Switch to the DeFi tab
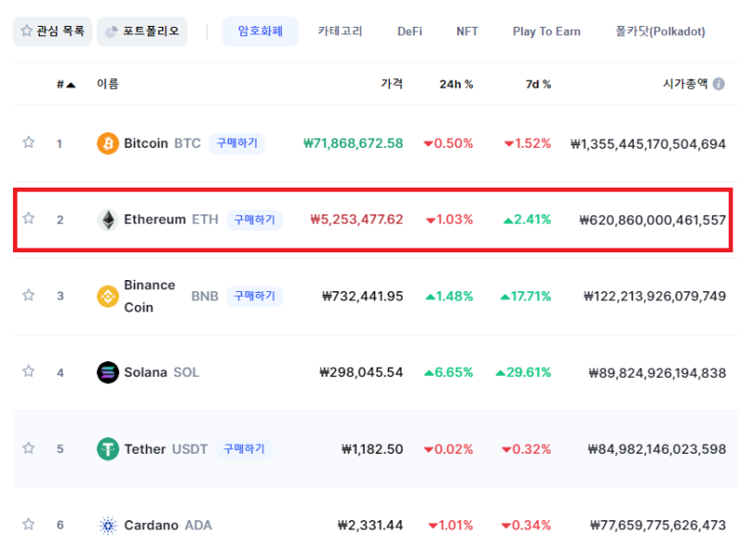Viewport: 739px width, 560px height. pos(409,31)
